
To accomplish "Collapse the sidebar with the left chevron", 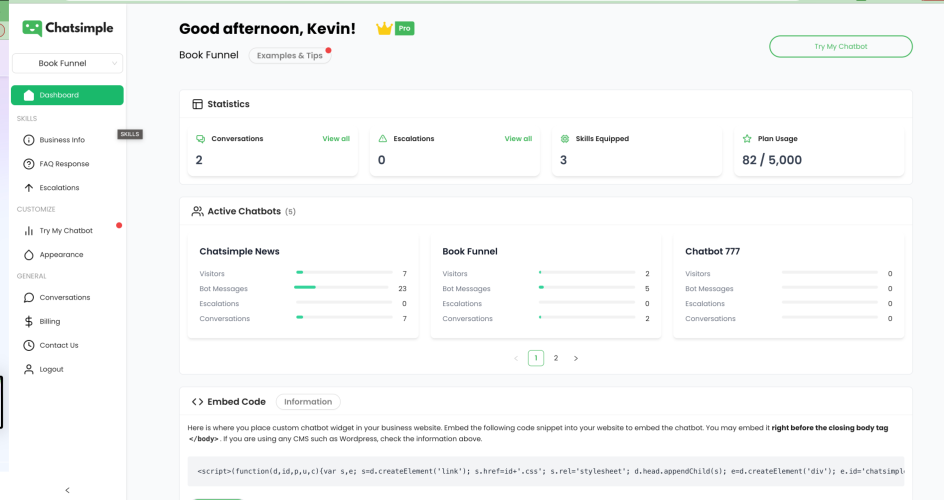I will tap(67, 490).
